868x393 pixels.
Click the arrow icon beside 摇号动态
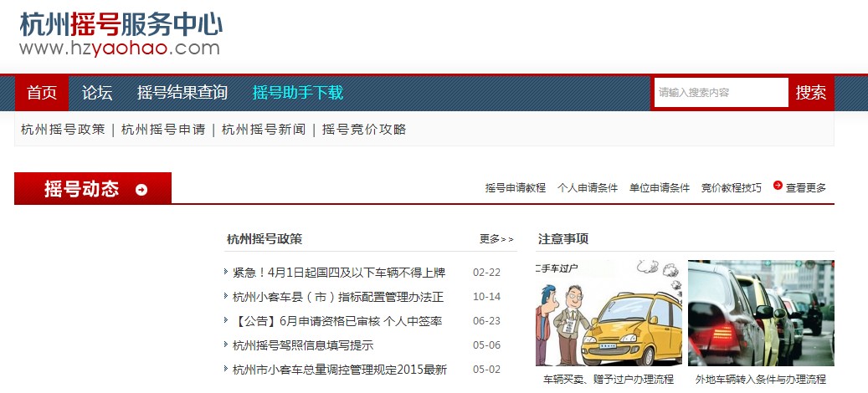coord(141,190)
